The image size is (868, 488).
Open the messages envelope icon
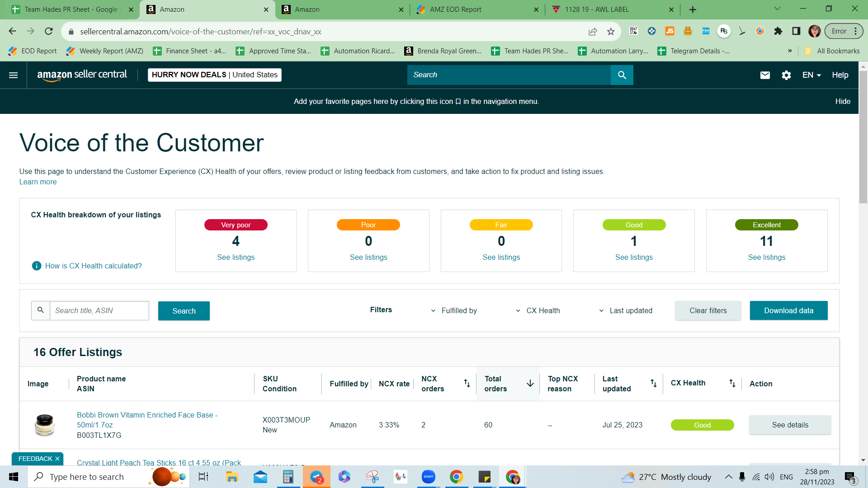(x=765, y=75)
